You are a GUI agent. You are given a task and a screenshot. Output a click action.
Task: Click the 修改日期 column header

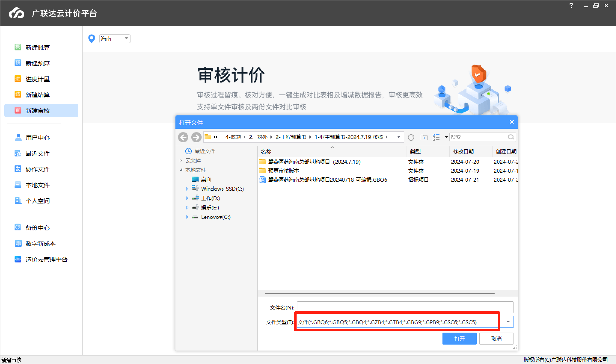click(471, 151)
